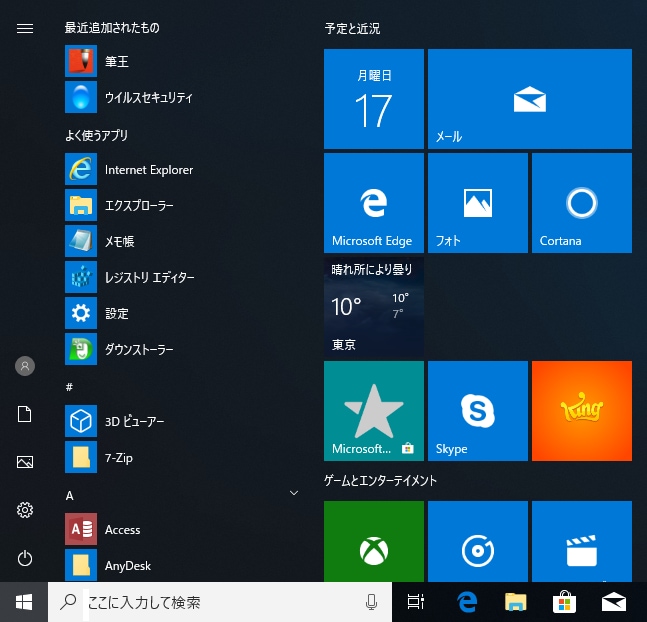Viewport: 647px width, 622px height.
Task: Open the 東京 weather tile
Action: pyautogui.click(x=374, y=307)
